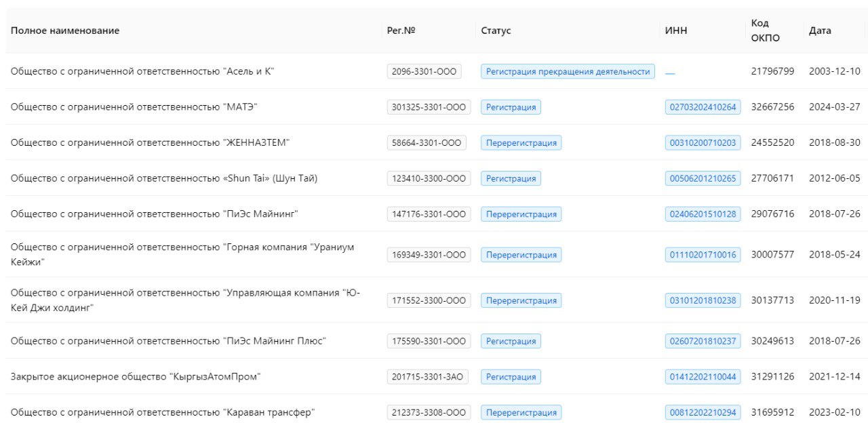The width and height of the screenshot is (868, 423).
Task: Open the ИНН link 00310200710203
Action: pyautogui.click(x=703, y=143)
